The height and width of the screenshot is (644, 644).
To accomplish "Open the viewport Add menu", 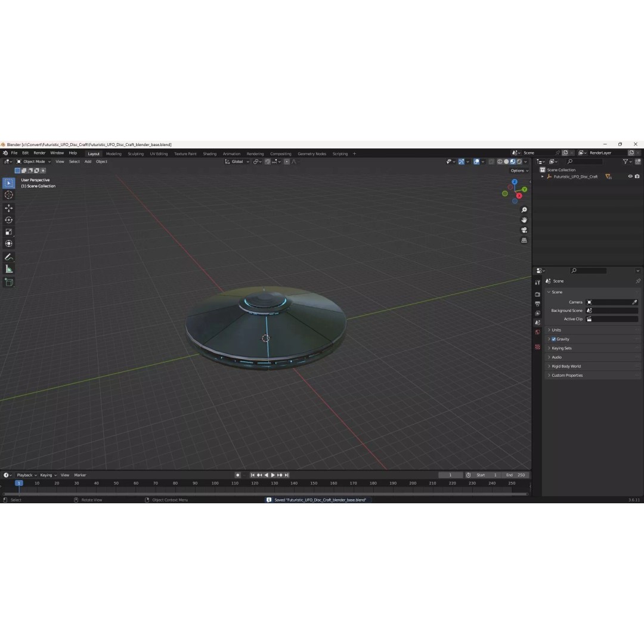I will click(88, 162).
